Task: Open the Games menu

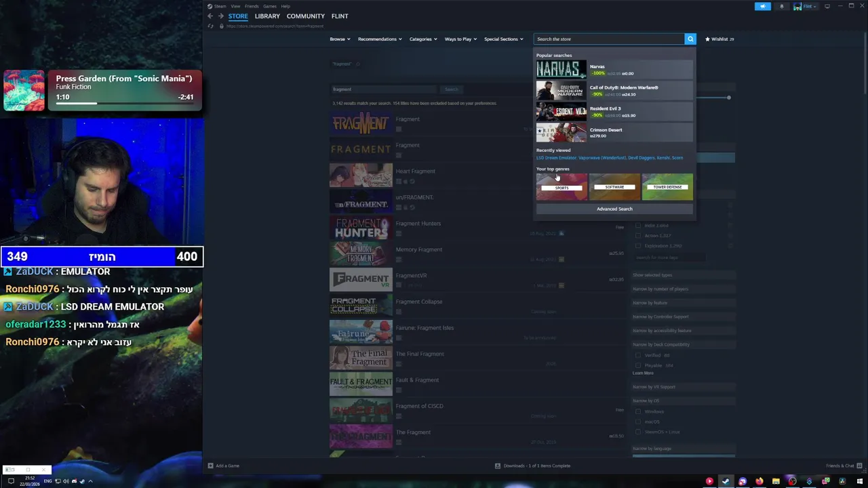Action: tap(270, 6)
